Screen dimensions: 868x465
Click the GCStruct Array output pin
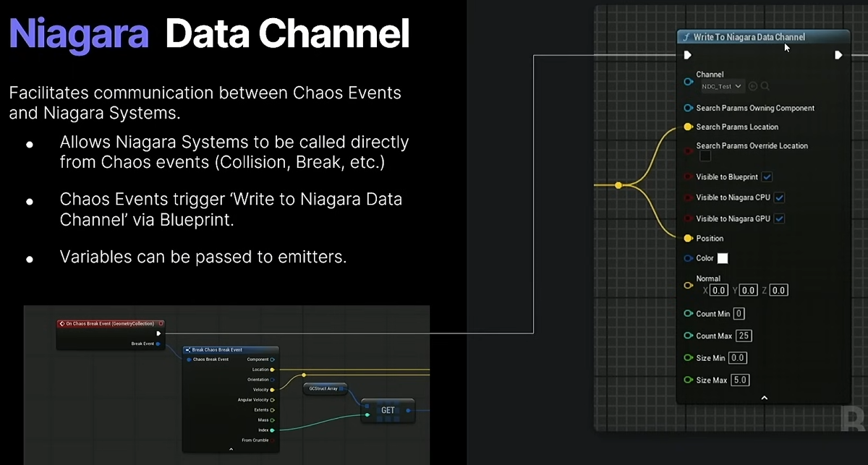341,388
